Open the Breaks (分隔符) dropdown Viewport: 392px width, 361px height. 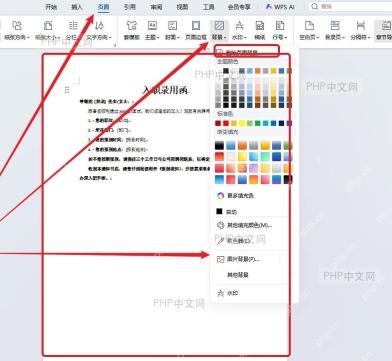pyautogui.click(x=360, y=30)
